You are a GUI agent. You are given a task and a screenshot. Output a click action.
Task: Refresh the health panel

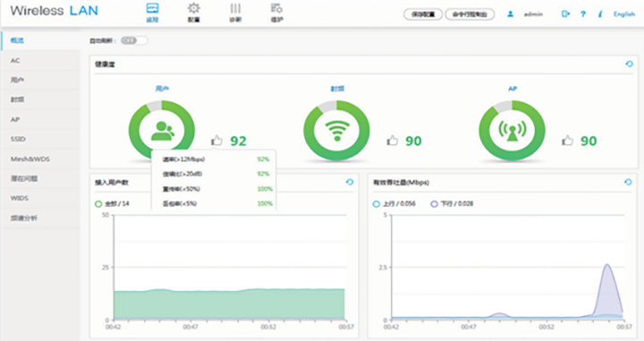(x=629, y=64)
